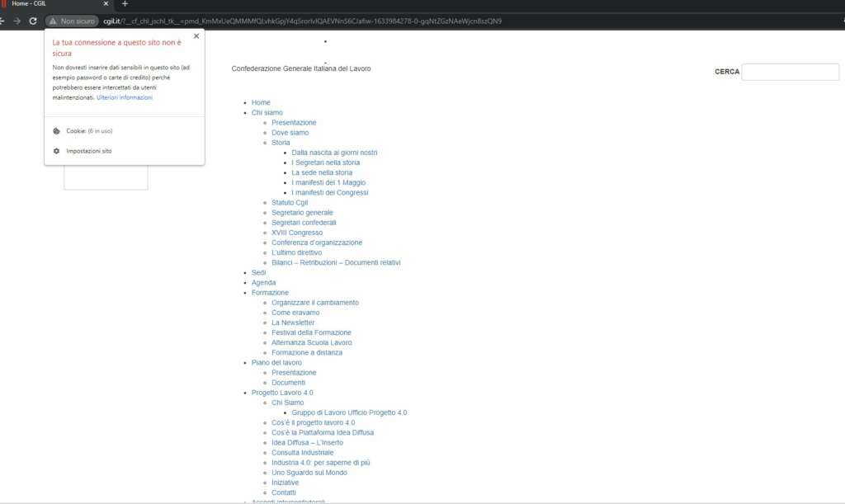845x504 pixels.
Task: Open Gruppo di Lavoro Ufficio Progetto 4.0
Action: [x=349, y=412]
